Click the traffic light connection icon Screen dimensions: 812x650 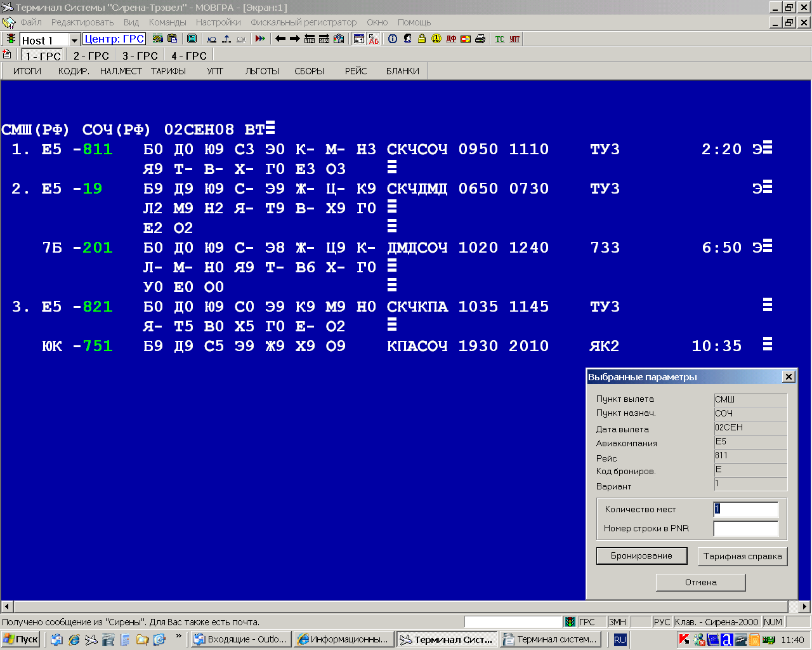click(x=11, y=39)
